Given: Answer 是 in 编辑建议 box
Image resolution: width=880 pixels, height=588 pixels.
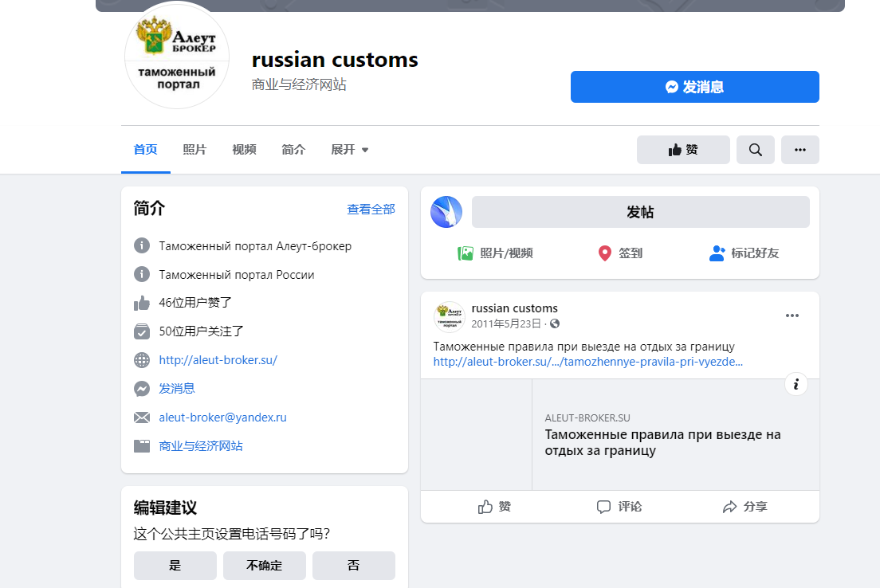Looking at the screenshot, I should (175, 566).
